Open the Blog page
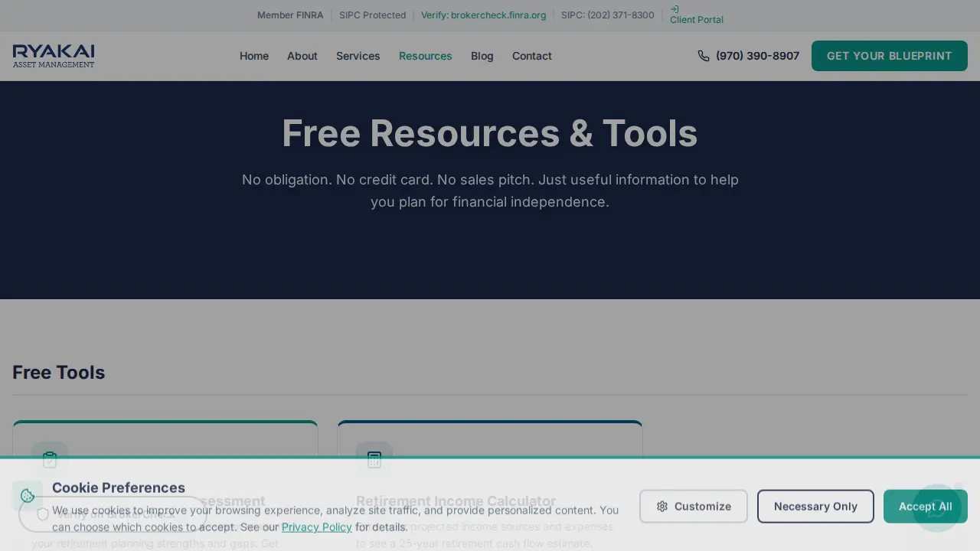980x551 pixels. [x=482, y=56]
